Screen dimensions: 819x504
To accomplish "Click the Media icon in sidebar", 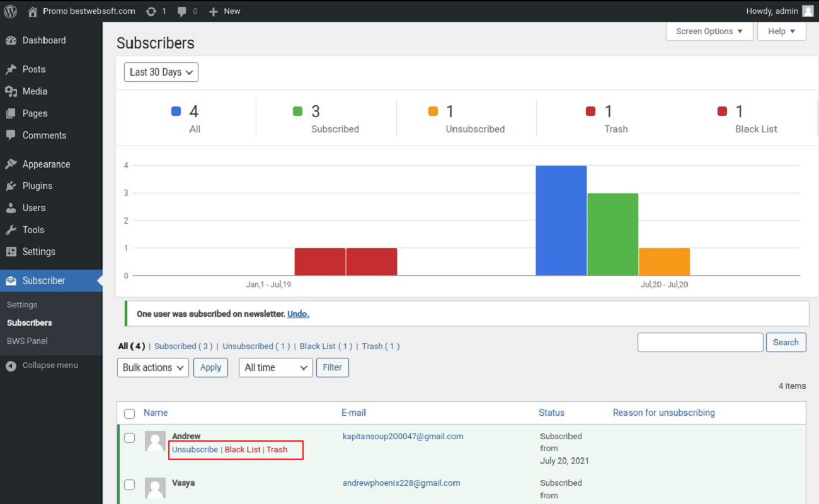I will pyautogui.click(x=11, y=91).
